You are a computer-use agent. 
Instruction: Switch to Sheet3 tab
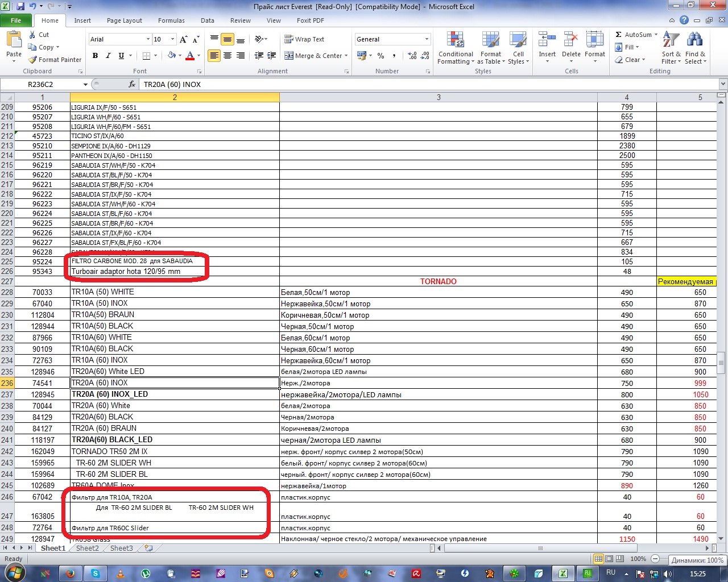(x=122, y=548)
